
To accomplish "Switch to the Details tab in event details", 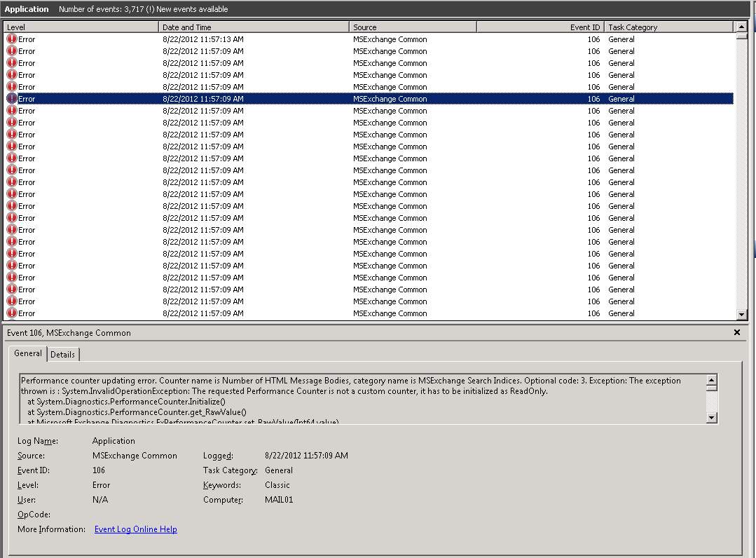I will point(62,355).
